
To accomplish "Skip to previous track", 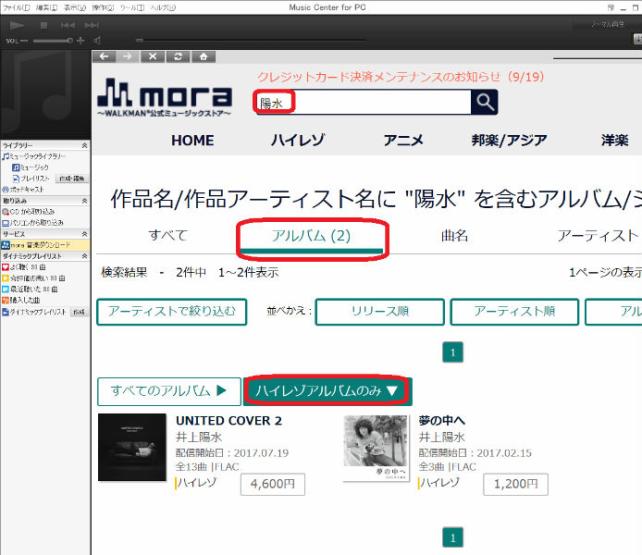I will point(68,25).
